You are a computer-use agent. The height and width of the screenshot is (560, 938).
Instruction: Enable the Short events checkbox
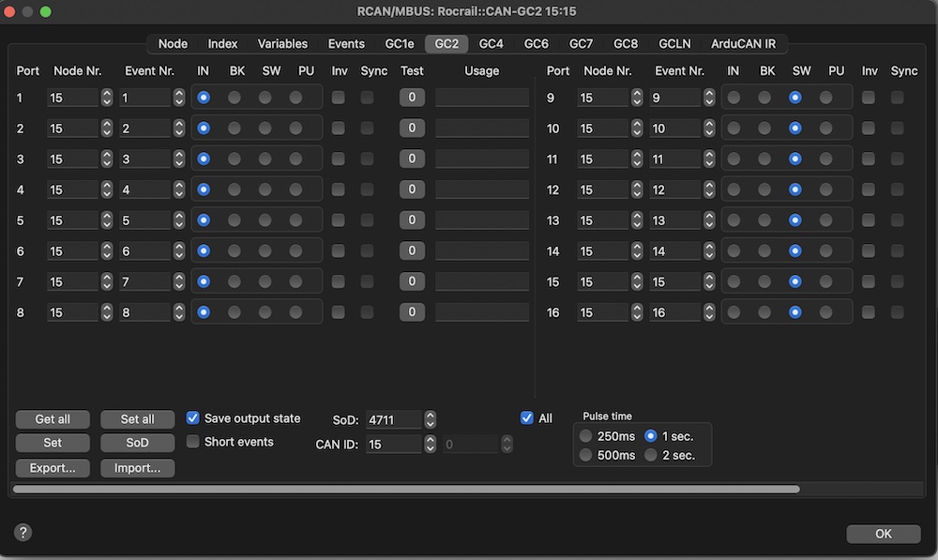click(193, 442)
